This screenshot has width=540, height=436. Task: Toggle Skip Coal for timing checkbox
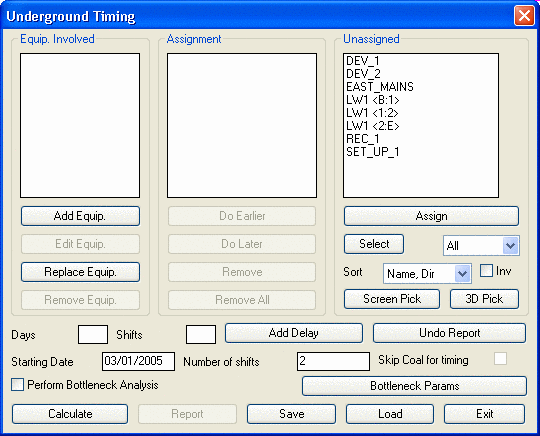click(500, 359)
